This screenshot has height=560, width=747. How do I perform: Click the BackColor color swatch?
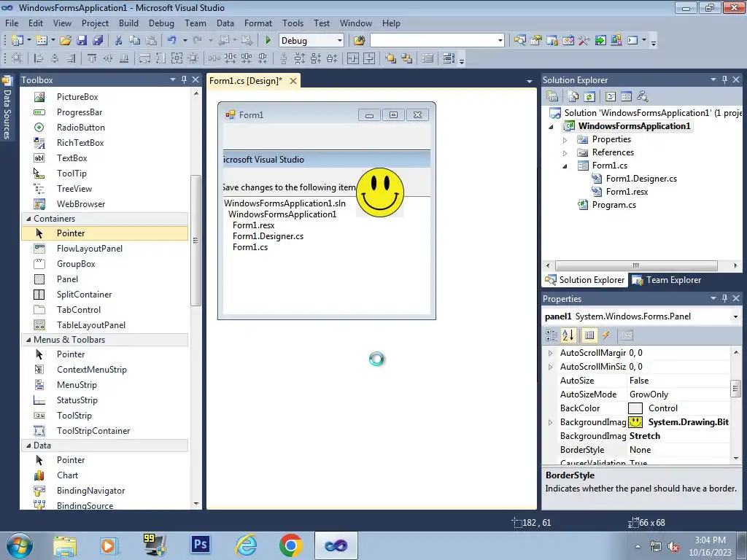[x=635, y=408]
